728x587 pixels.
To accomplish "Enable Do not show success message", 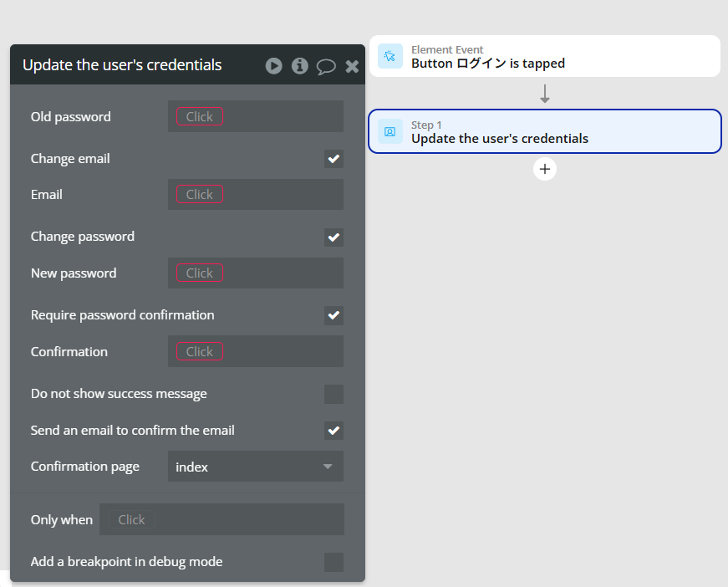I will point(333,394).
